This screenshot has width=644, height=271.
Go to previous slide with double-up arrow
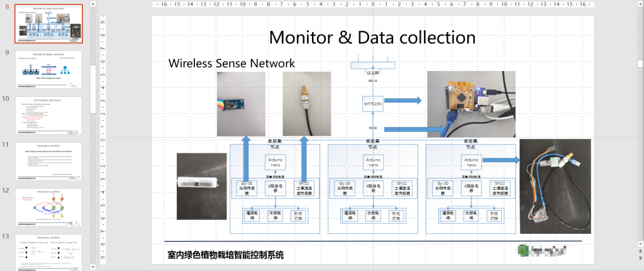(x=640, y=250)
